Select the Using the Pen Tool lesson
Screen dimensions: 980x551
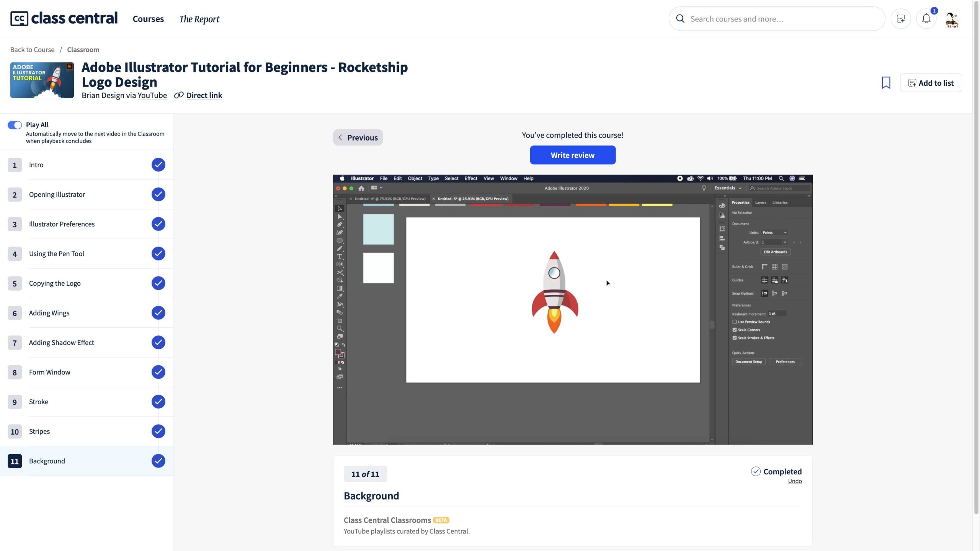[57, 253]
